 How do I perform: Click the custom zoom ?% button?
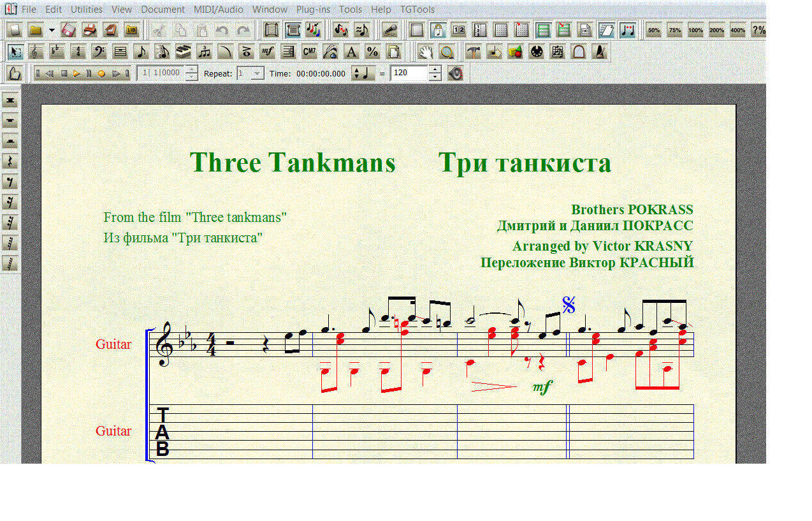pyautogui.click(x=758, y=29)
